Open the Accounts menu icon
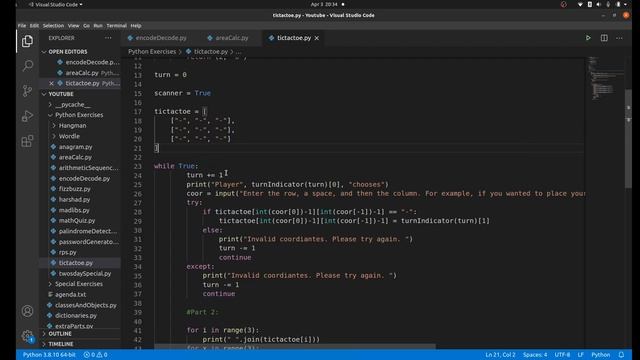This screenshot has width=640, height=360. click(x=27, y=311)
